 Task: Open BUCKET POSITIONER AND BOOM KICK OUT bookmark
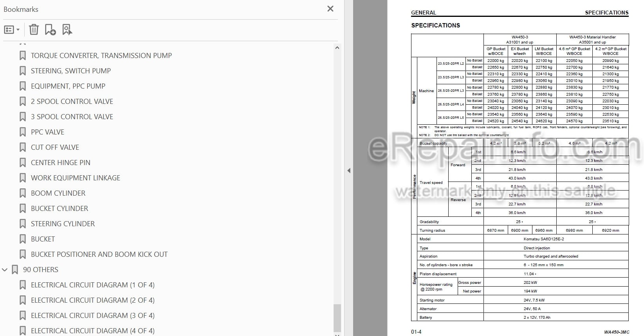(99, 254)
